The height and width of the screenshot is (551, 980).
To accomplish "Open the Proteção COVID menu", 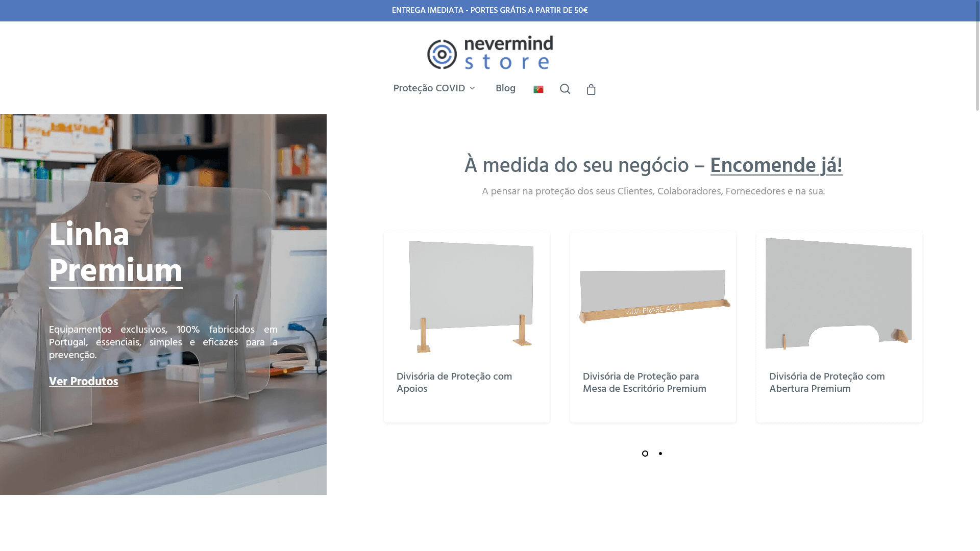I will point(429,89).
